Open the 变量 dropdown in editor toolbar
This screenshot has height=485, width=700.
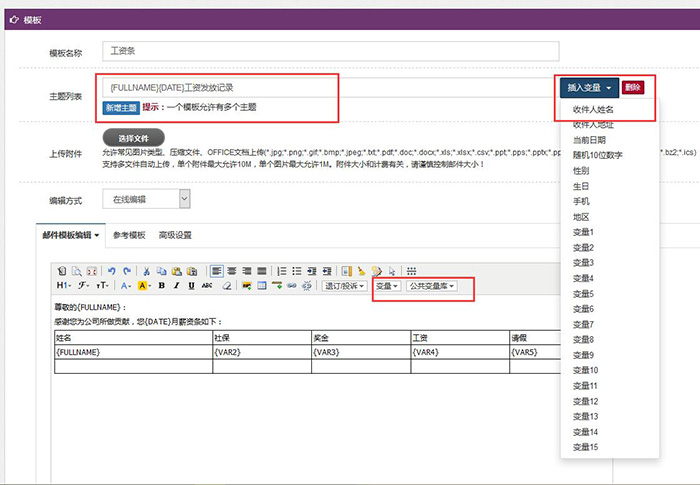[386, 286]
